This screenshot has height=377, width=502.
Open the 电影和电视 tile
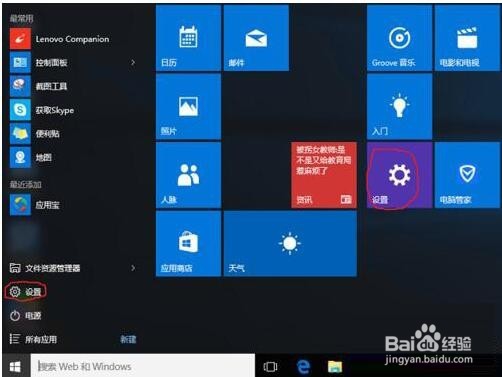467,38
